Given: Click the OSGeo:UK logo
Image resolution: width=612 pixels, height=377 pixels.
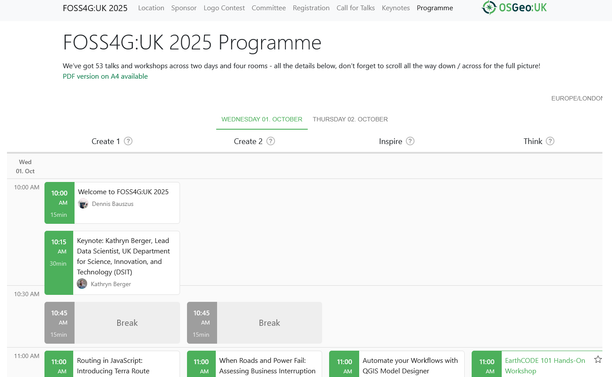Looking at the screenshot, I should [514, 7].
